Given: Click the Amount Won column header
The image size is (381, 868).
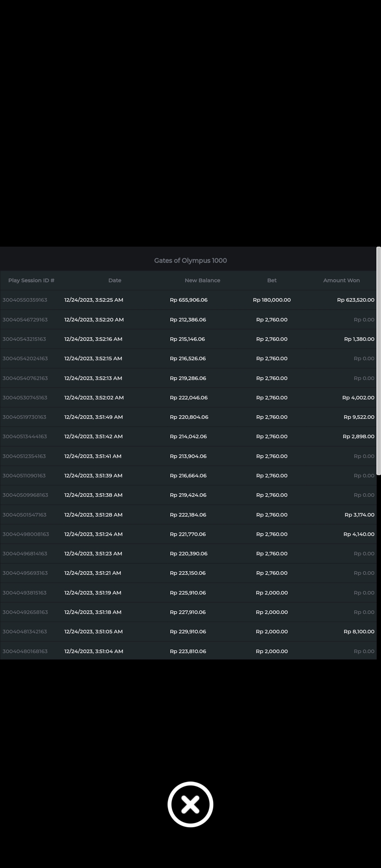Looking at the screenshot, I should pyautogui.click(x=341, y=281).
